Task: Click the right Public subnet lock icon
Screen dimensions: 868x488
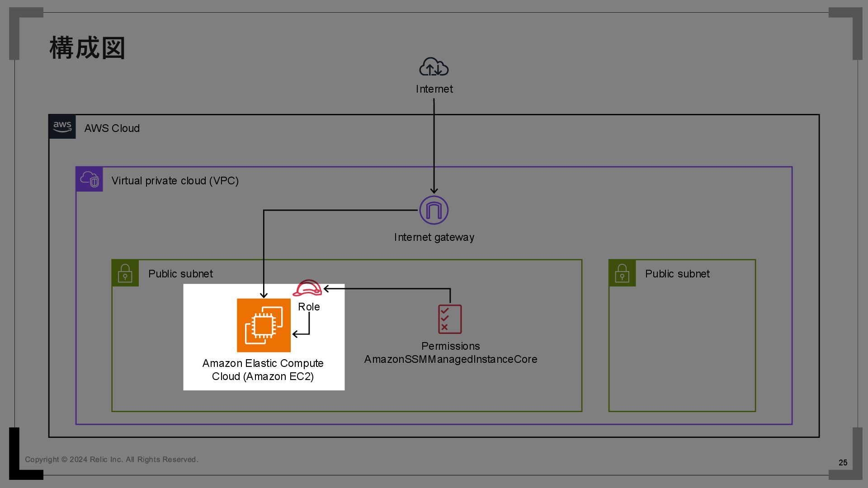Action: [622, 273]
